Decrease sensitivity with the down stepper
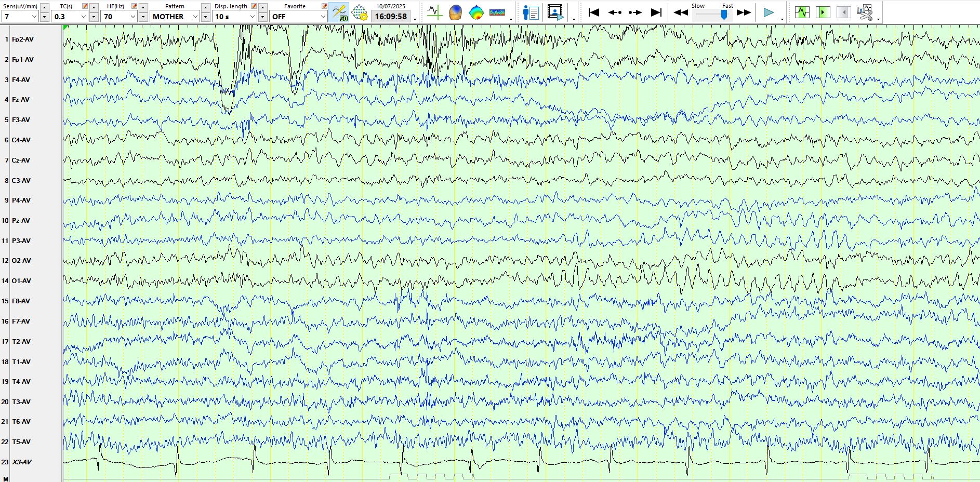The image size is (980, 482). point(44,17)
